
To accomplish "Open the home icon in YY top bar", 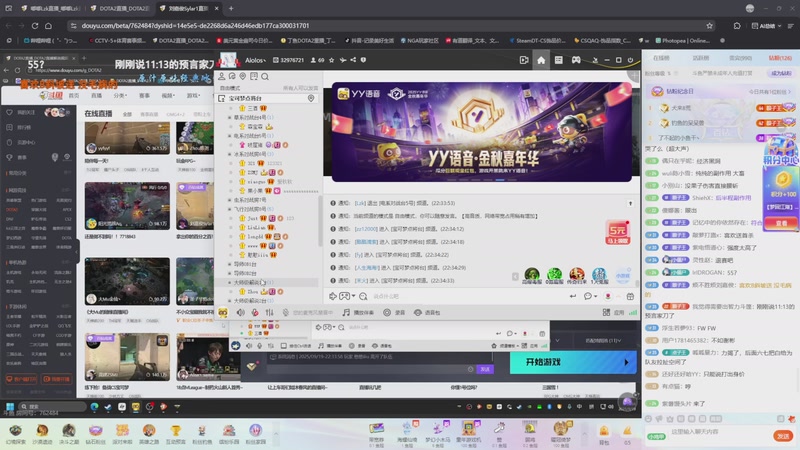I will click(541, 60).
